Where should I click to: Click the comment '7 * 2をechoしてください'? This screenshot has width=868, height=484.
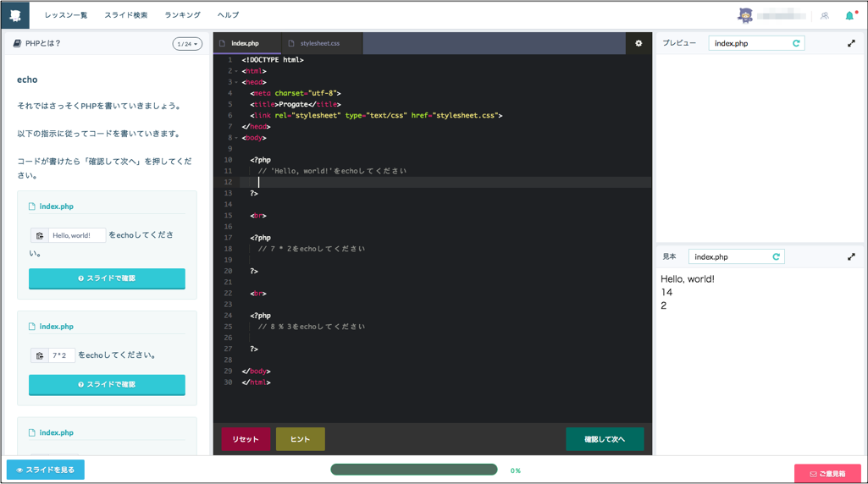coord(311,249)
